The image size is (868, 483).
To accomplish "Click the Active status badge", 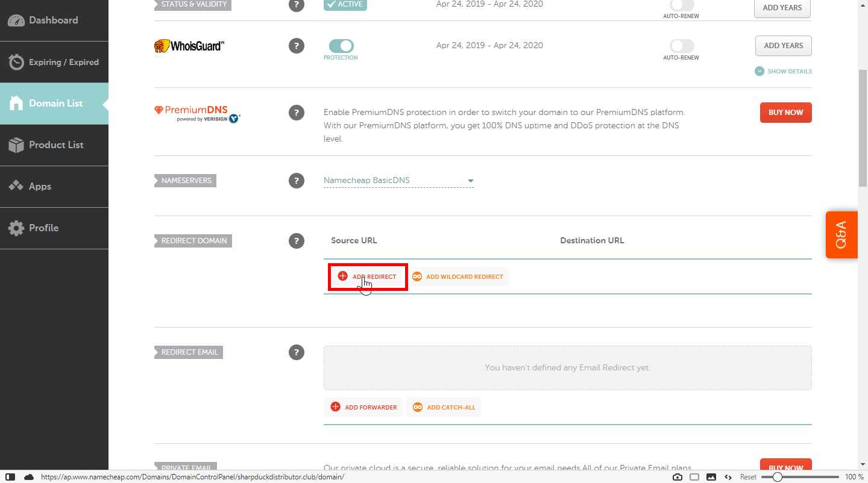I will coord(345,5).
